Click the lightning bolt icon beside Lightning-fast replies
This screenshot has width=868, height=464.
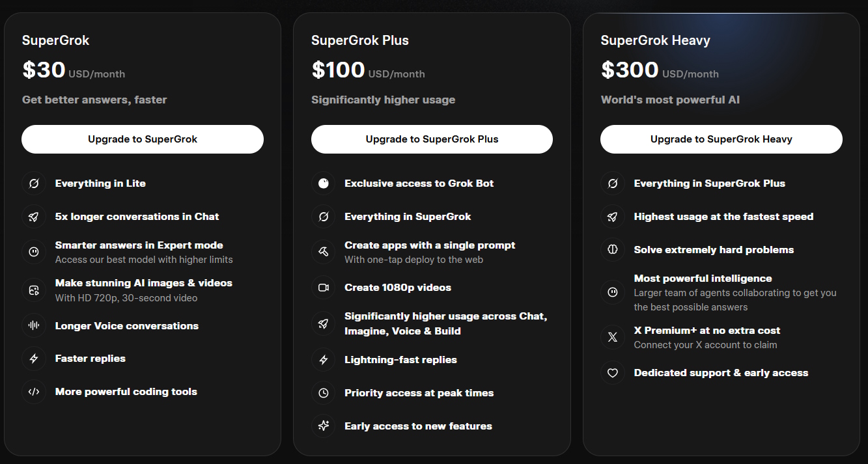(x=323, y=360)
